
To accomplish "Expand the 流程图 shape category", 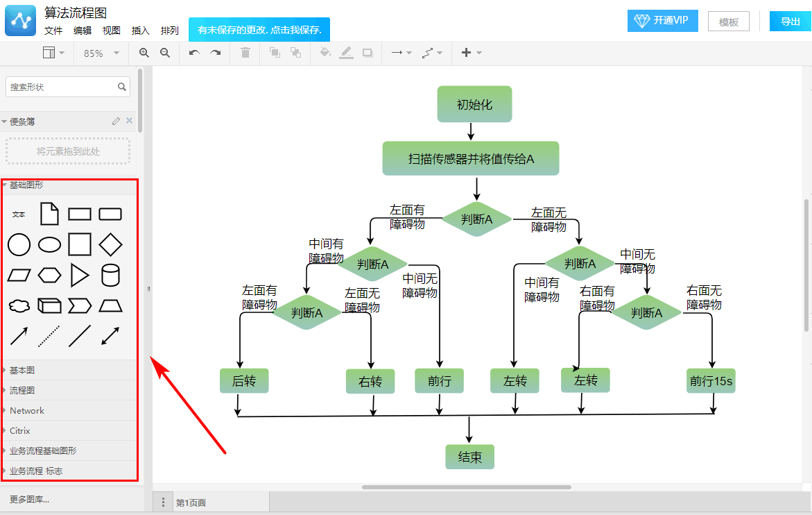I will tap(22, 391).
